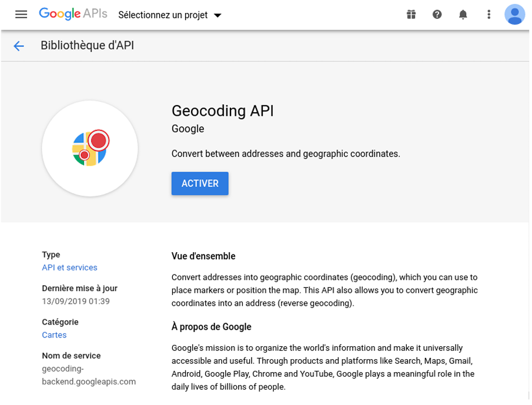
Task: Open the hamburger navigation menu
Action: [21, 15]
